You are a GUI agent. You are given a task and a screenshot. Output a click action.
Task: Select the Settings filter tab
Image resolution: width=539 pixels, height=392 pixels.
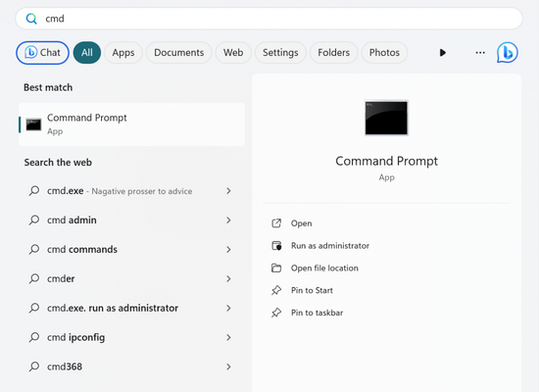(280, 53)
